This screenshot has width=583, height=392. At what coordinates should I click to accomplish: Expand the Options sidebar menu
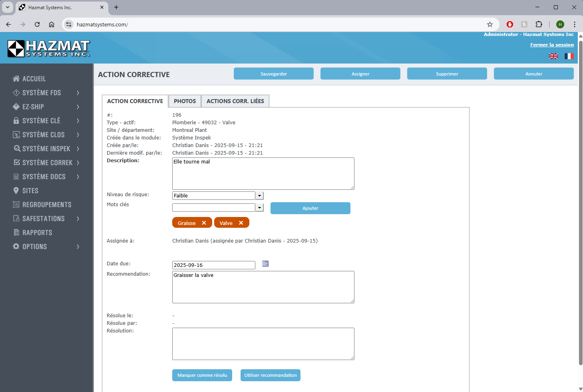coord(78,247)
